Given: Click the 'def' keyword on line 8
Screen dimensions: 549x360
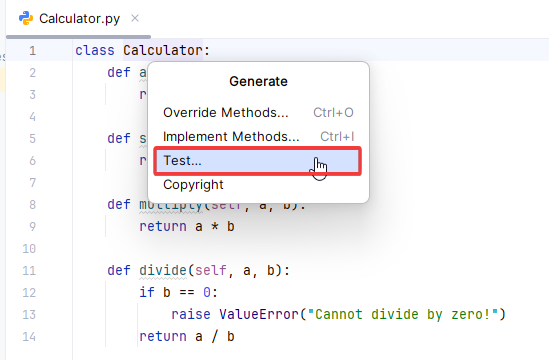Looking at the screenshot, I should click(x=119, y=205).
